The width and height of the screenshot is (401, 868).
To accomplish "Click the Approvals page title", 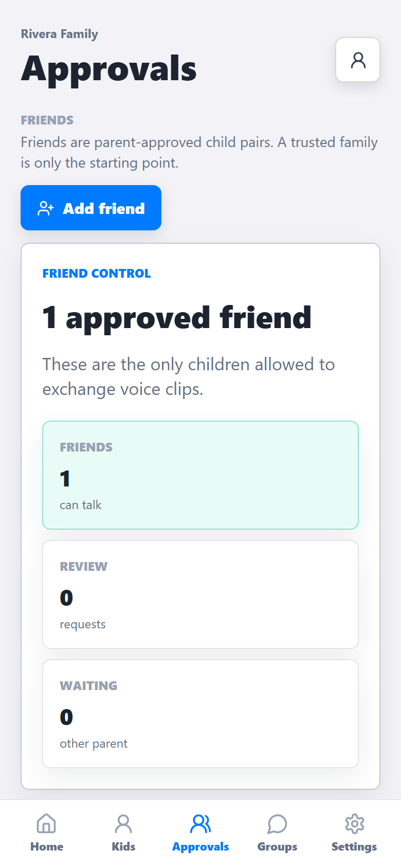I will tap(108, 69).
